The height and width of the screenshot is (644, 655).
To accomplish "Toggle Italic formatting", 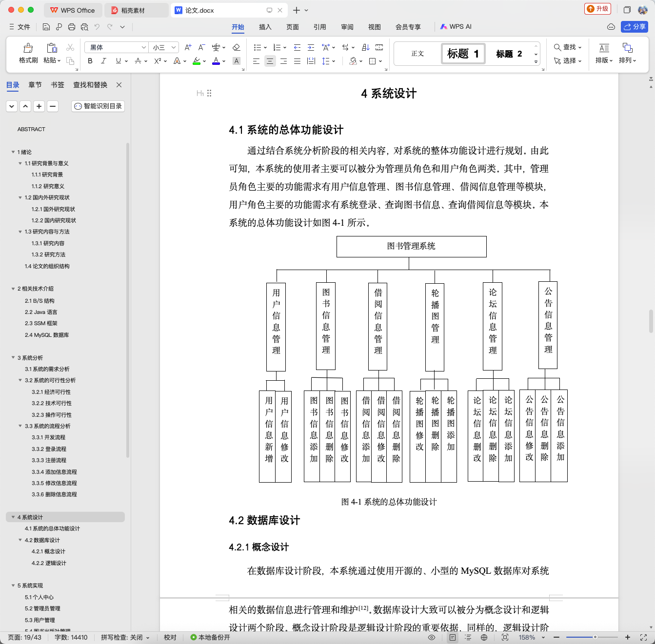I will coord(103,61).
